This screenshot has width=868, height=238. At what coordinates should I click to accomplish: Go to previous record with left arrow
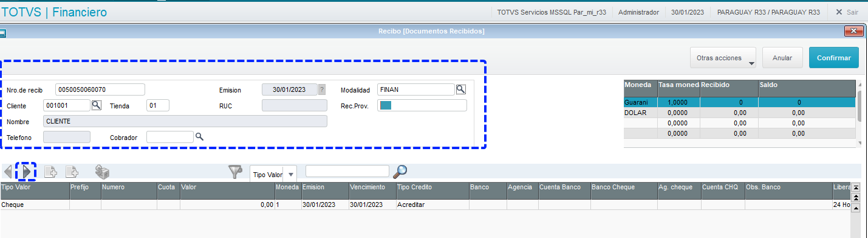8,172
